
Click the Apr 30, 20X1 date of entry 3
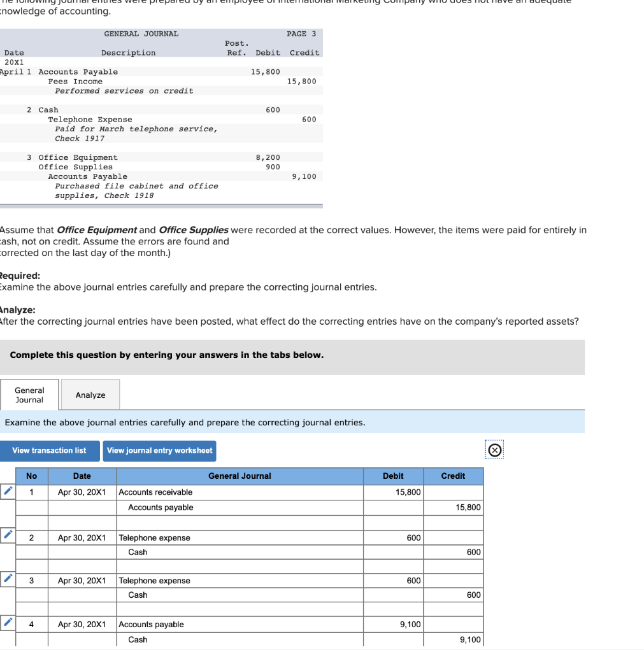click(x=82, y=581)
